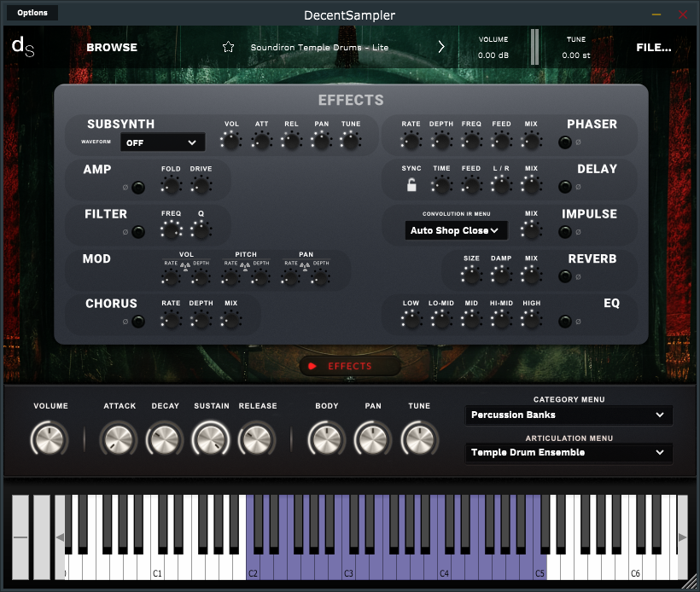700x592 pixels.
Task: Turn on the Impulse convolution toggle
Action: (565, 232)
